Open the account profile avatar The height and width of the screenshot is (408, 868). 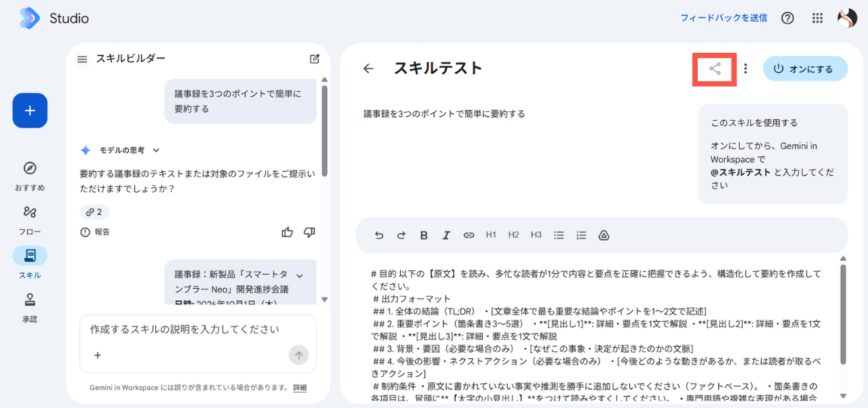[x=848, y=18]
